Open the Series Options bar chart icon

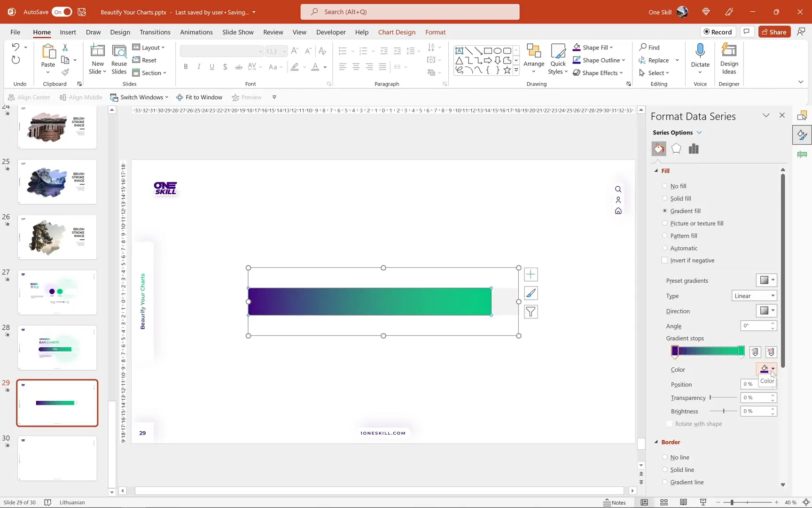pyautogui.click(x=694, y=149)
